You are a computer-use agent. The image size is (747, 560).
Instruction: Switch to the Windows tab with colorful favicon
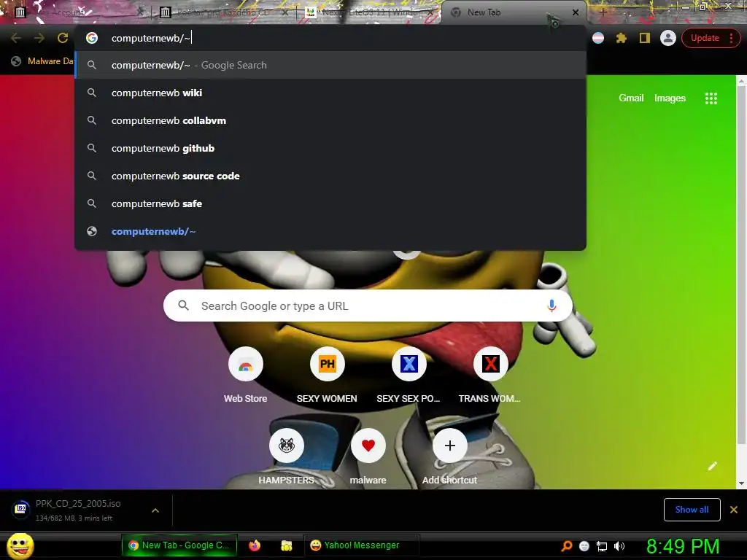[368, 12]
